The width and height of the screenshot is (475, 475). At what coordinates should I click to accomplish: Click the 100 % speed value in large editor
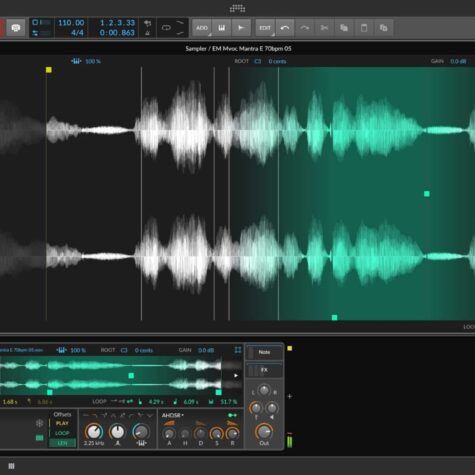click(93, 61)
